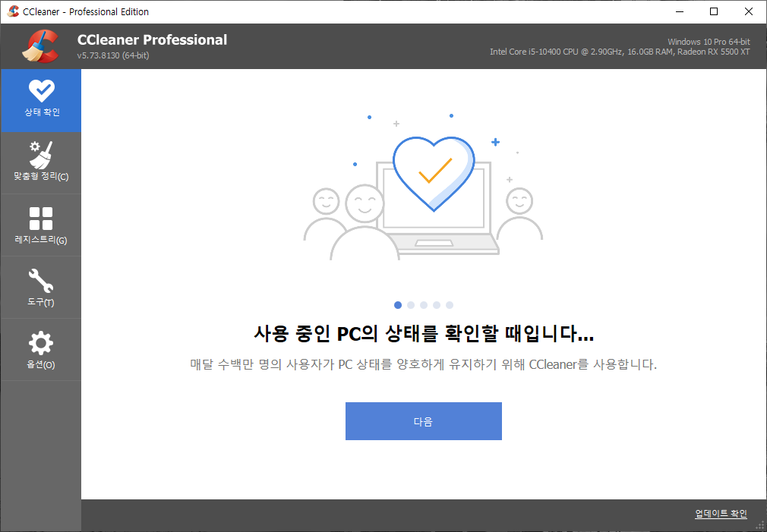Click the CCleaner logo in the header

click(x=40, y=46)
